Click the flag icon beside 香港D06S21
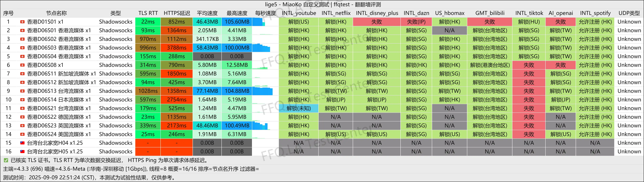The height and width of the screenshot is (182, 644). 22,108
